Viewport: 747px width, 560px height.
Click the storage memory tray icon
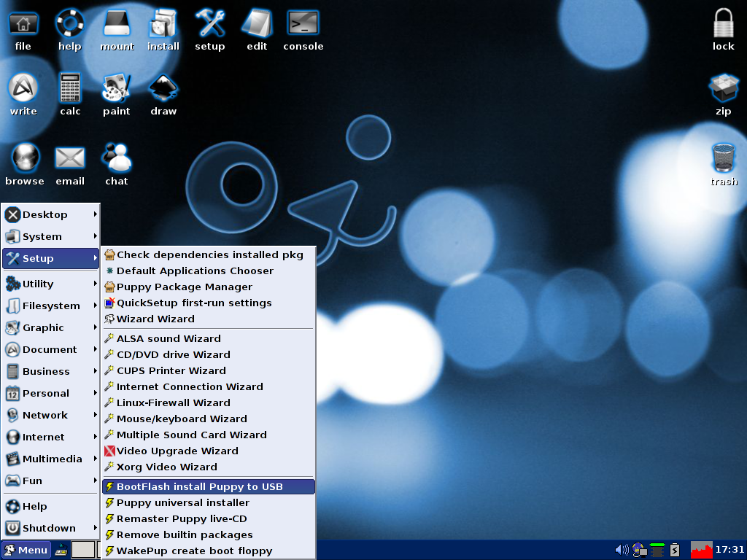657,550
